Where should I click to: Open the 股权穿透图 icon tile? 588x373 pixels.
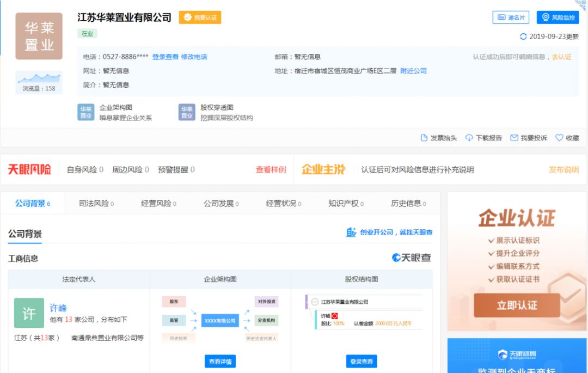[x=187, y=112]
